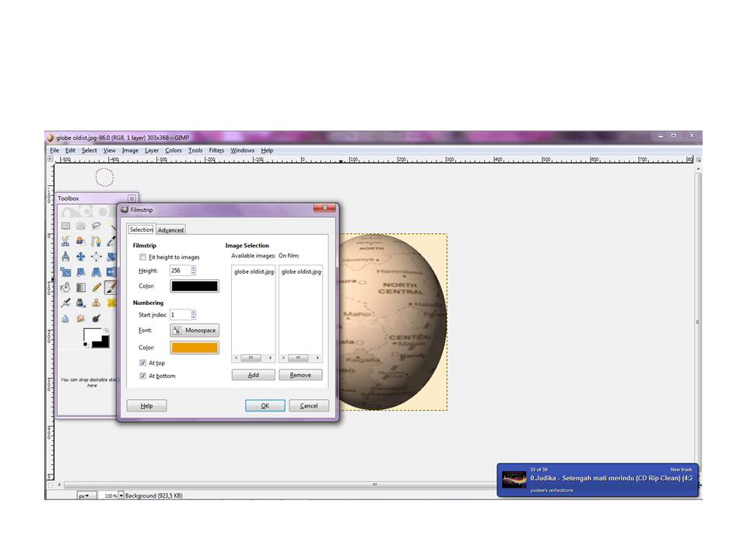Image resolution: width=747 pixels, height=560 pixels.
Task: Select the Perspective tool
Action: (x=96, y=272)
